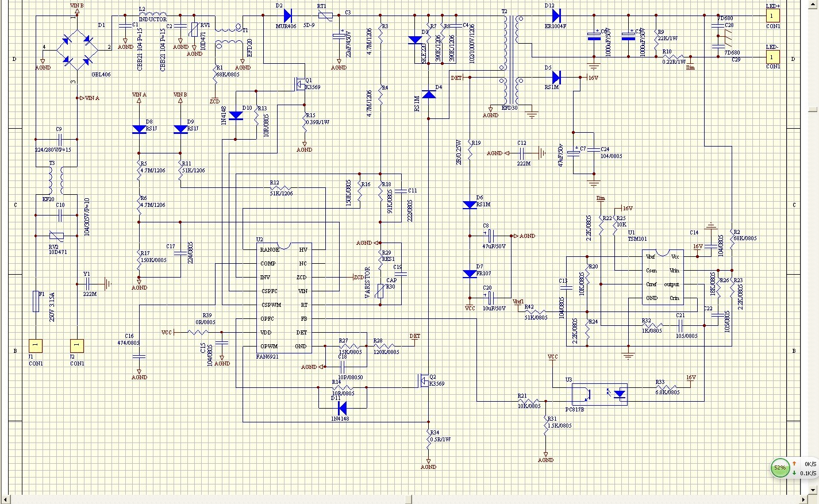Select diode D6 RS1M symbol
The image size is (819, 504).
[470, 205]
